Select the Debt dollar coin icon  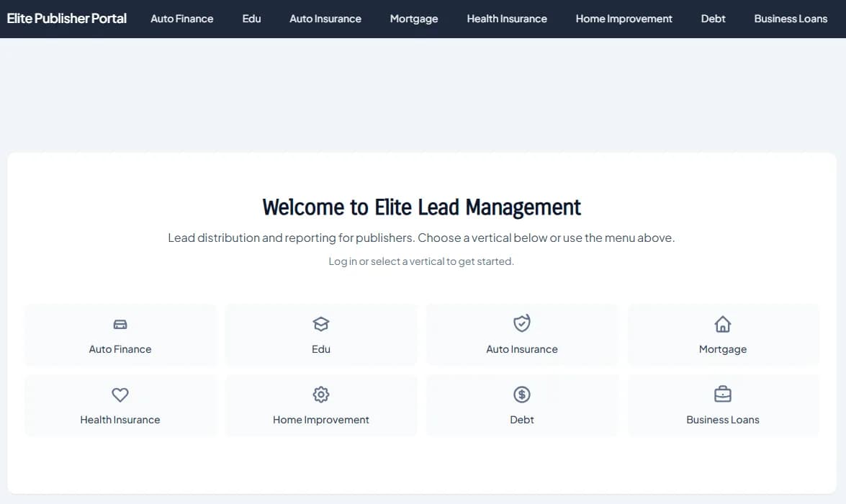521,395
